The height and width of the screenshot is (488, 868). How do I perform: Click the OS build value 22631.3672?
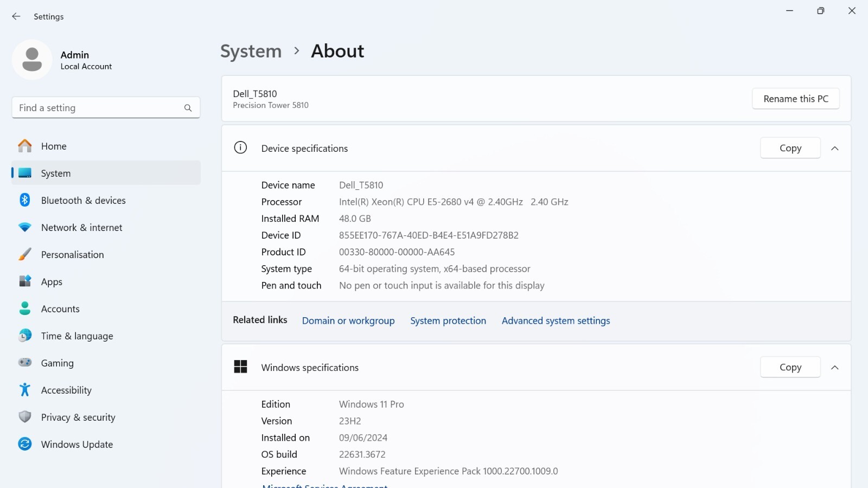click(362, 454)
